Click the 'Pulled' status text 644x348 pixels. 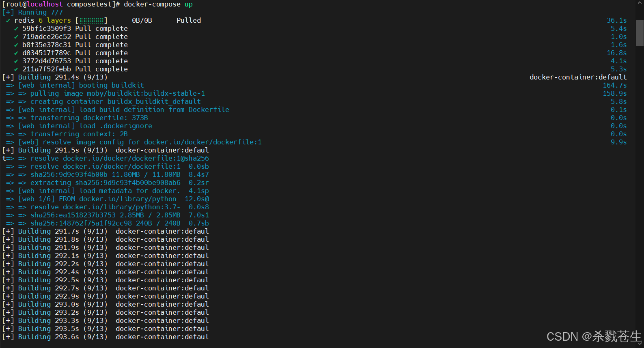pyautogui.click(x=189, y=20)
